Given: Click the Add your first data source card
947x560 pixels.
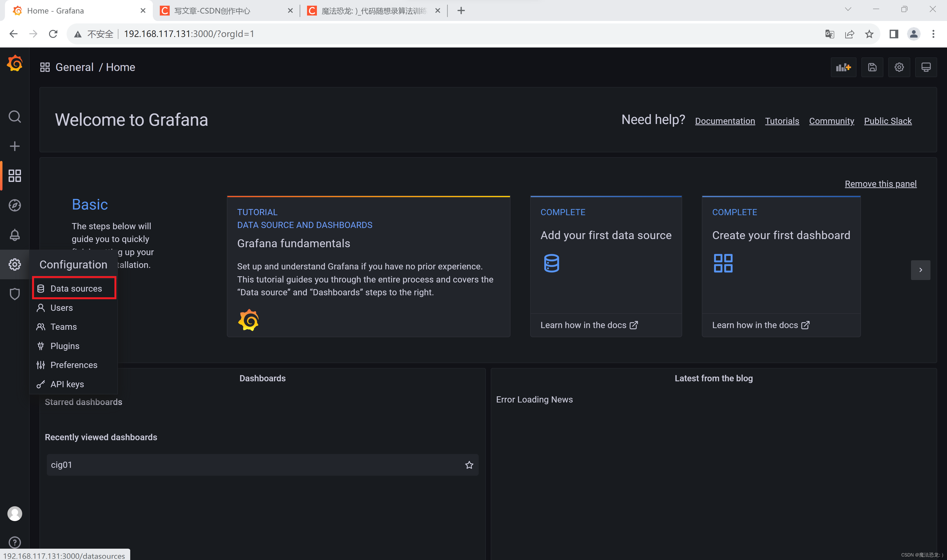Looking at the screenshot, I should pyautogui.click(x=606, y=266).
